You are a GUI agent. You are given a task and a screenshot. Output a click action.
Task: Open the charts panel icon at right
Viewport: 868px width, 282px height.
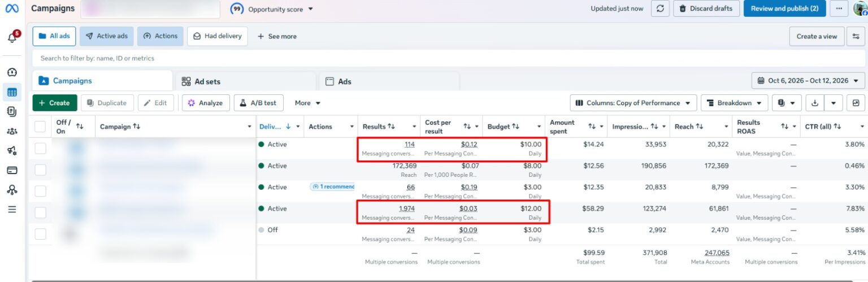tap(856, 103)
